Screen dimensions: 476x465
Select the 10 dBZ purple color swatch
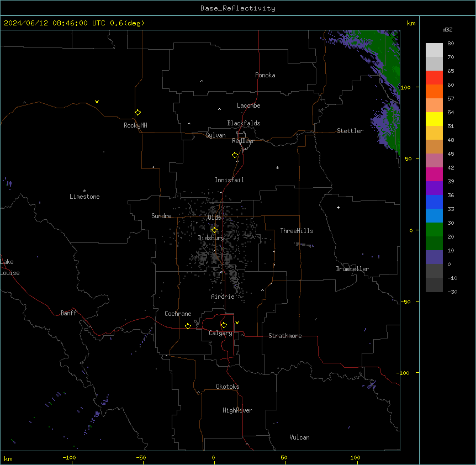coord(434,257)
